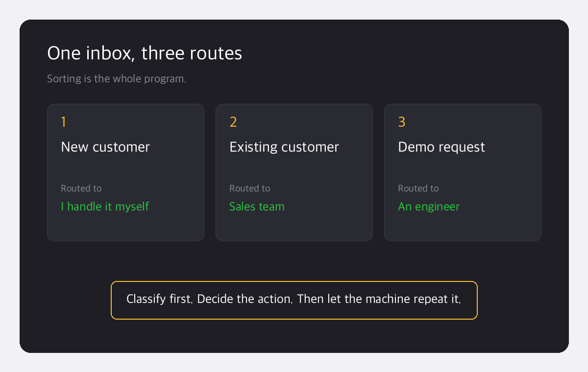Click the 'Classify first. Decide the action.' callout

[x=294, y=300]
